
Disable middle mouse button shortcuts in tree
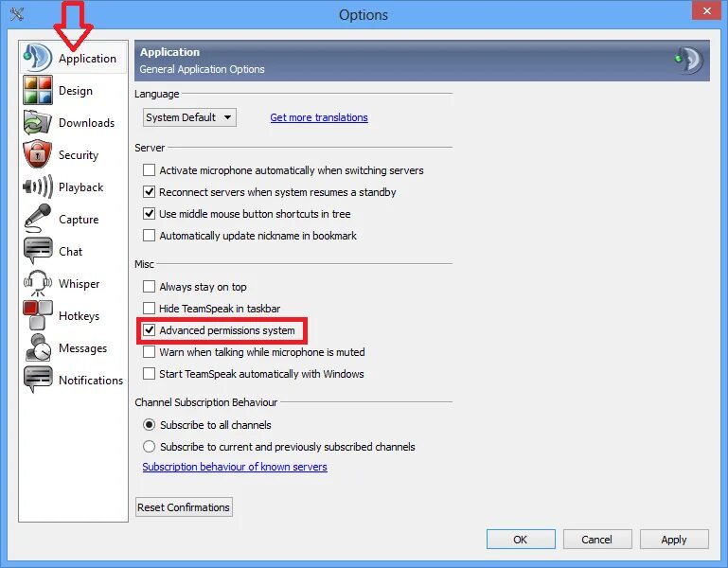(149, 214)
